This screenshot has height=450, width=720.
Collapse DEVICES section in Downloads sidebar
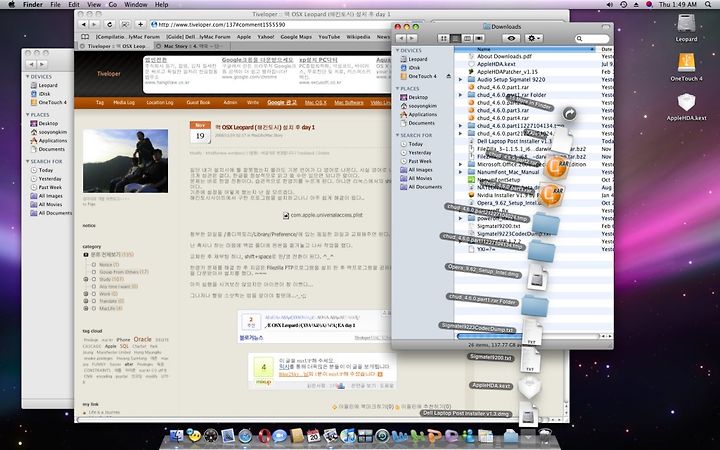398,51
